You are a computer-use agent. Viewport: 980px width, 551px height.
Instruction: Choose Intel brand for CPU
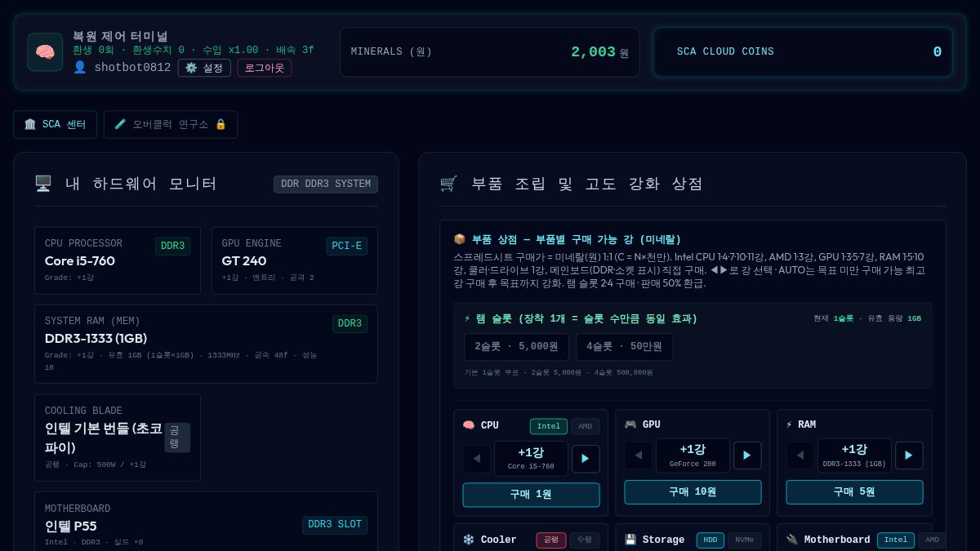tap(549, 426)
